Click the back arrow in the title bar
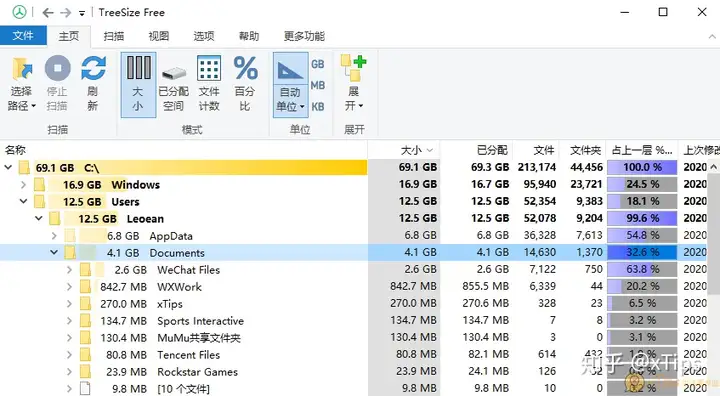Viewport: 720px width, 396px height. click(x=48, y=12)
